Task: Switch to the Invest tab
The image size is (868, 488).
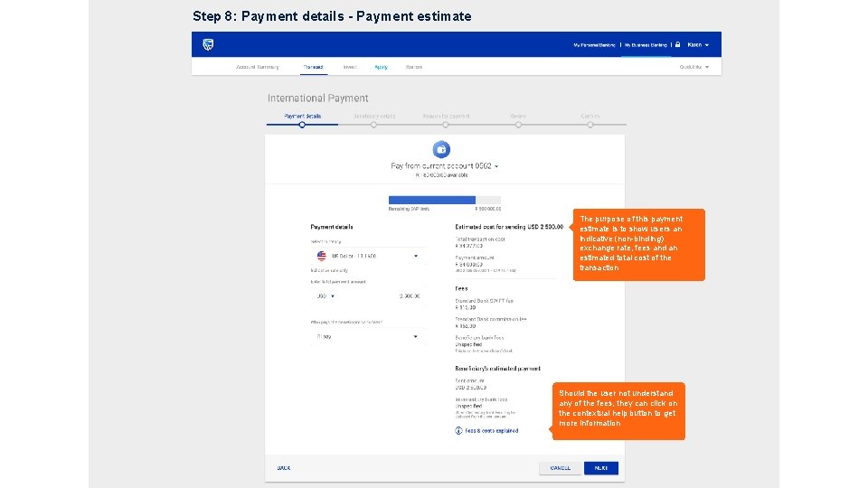Action: (x=350, y=67)
